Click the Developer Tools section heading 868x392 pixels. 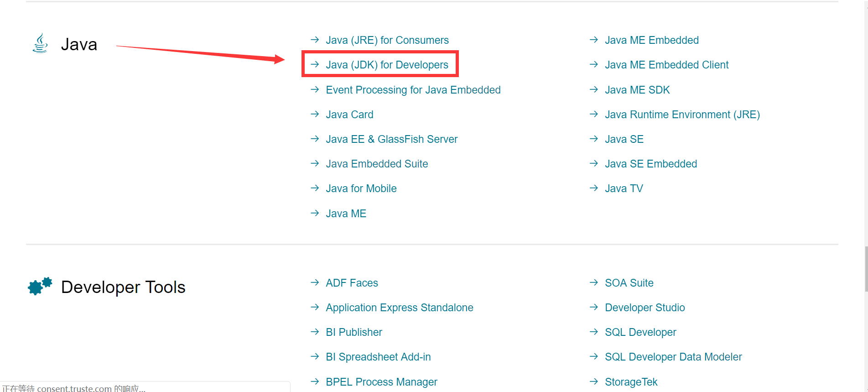pos(123,287)
